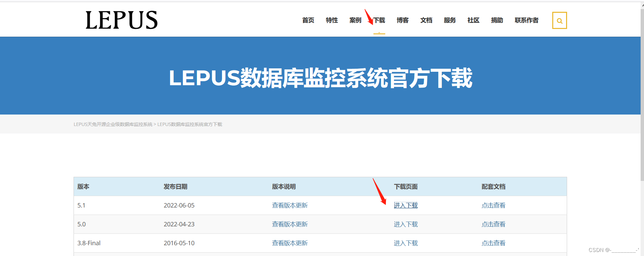Select the date 2022-04-23

179,224
